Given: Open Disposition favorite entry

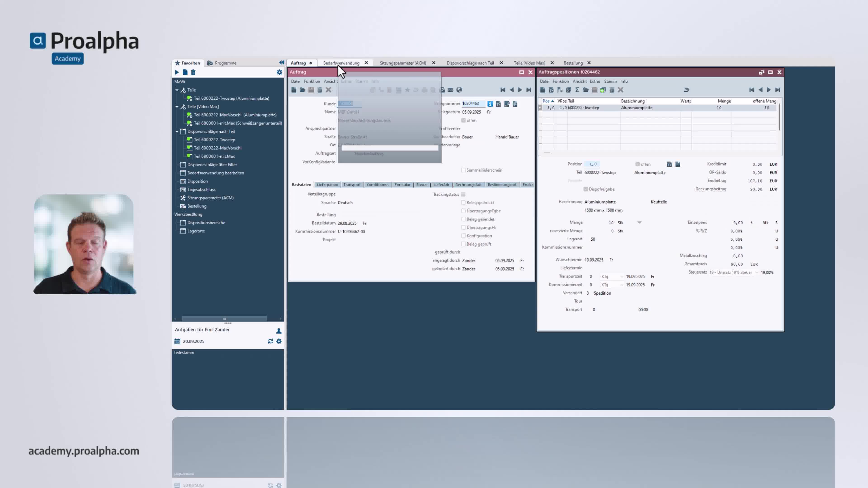Looking at the screenshot, I should tap(198, 181).
